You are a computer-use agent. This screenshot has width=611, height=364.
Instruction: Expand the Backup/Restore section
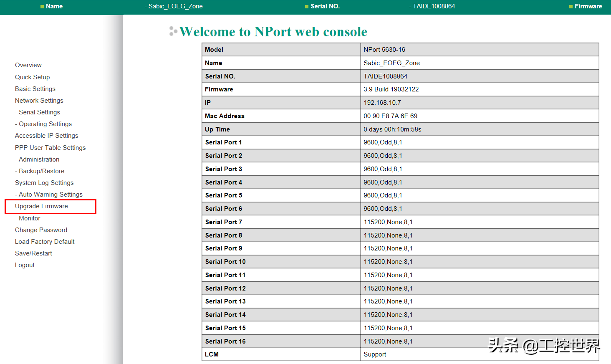41,171
